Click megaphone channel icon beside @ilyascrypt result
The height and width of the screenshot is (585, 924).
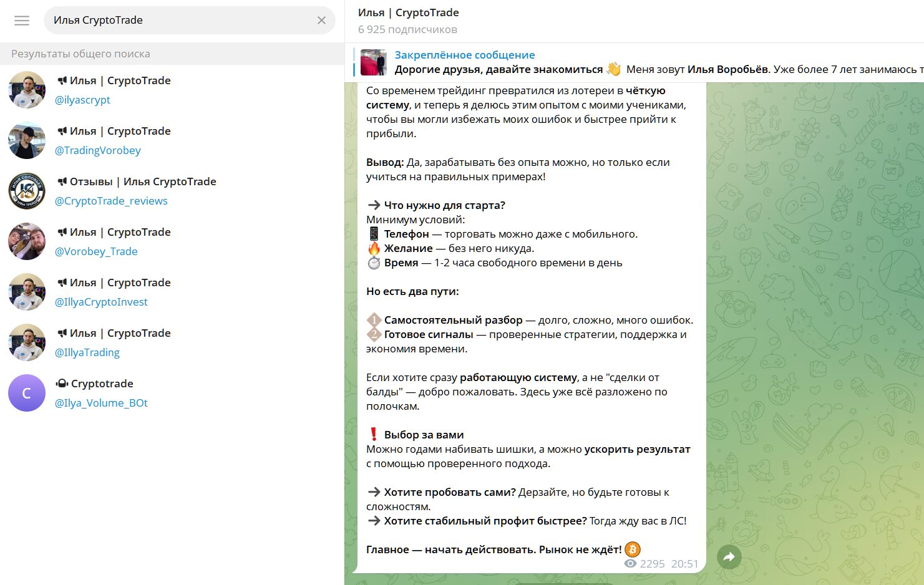tap(62, 80)
